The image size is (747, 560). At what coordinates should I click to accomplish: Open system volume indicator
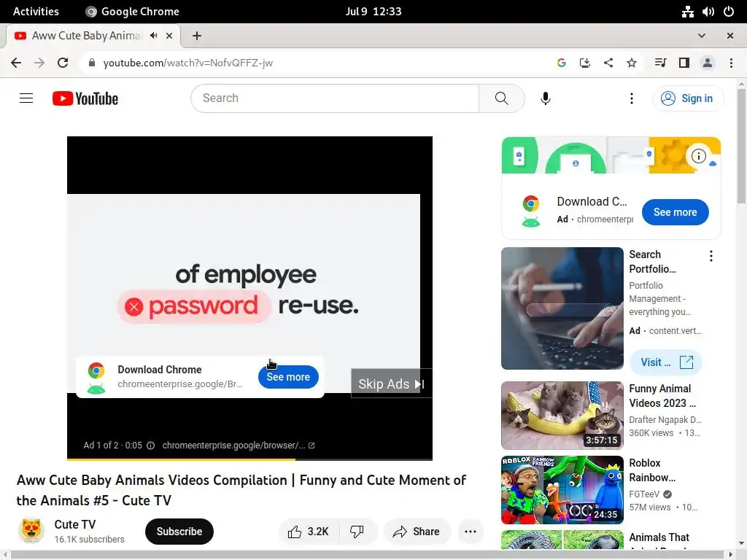708,12
